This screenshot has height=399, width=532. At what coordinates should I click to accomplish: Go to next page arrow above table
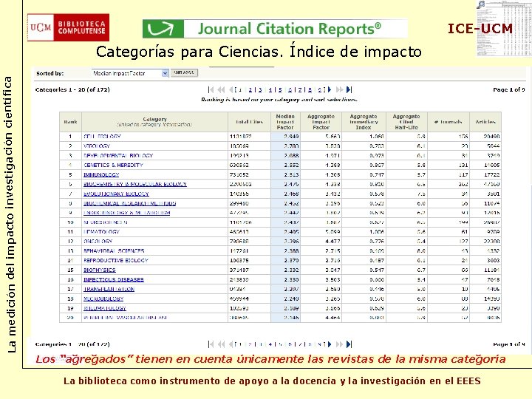tap(330, 89)
